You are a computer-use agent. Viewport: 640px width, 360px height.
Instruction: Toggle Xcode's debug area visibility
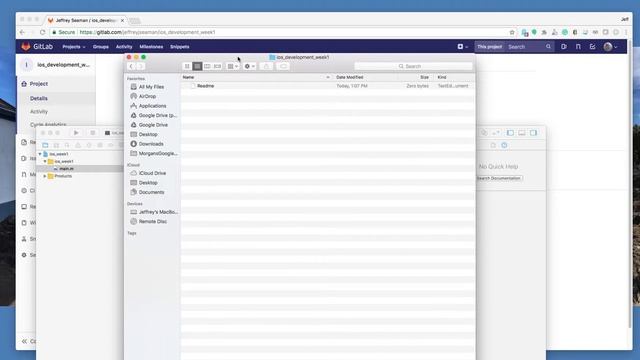[x=522, y=133]
